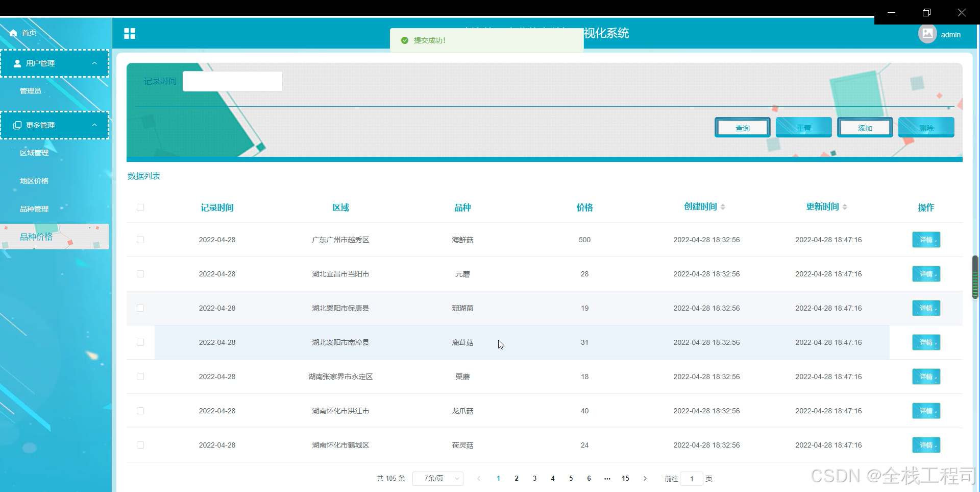Viewport: 980px width, 492px height.
Task: Open 详情 for 龙爪菇 row
Action: coord(926,411)
